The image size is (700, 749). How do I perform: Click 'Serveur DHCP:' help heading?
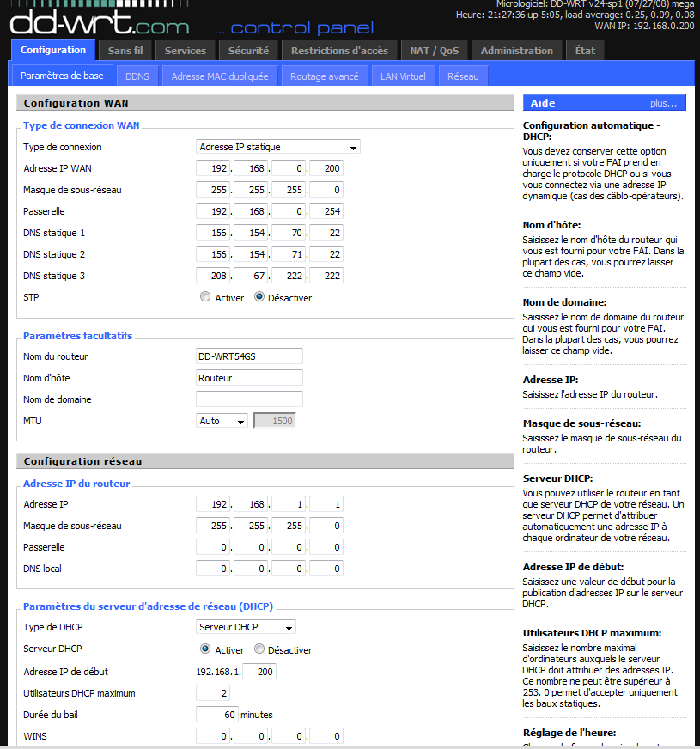[557, 478]
